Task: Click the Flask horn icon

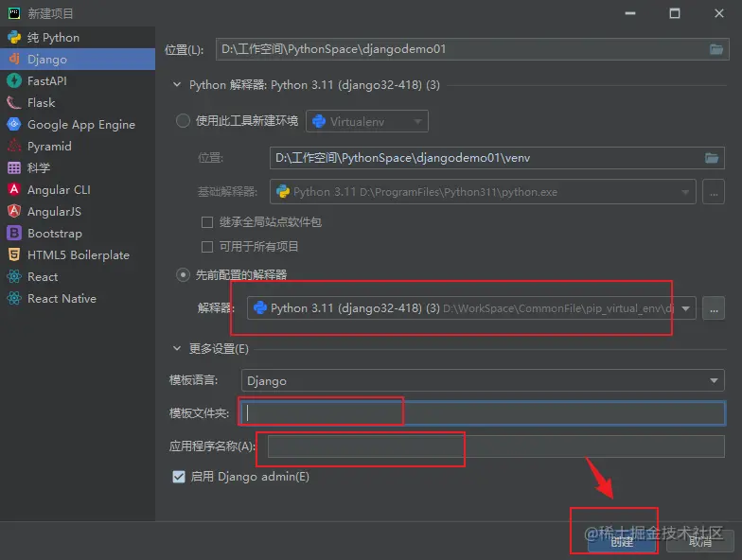Action: coord(14,102)
